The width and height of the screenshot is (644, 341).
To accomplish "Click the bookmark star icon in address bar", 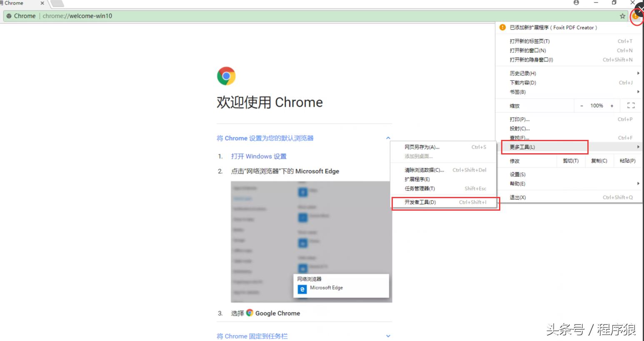I will [622, 16].
